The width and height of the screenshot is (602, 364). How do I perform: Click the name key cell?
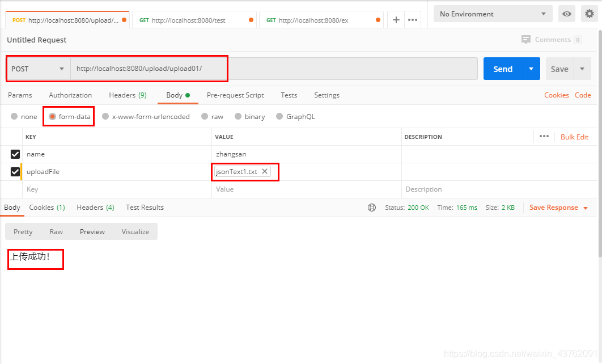117,154
